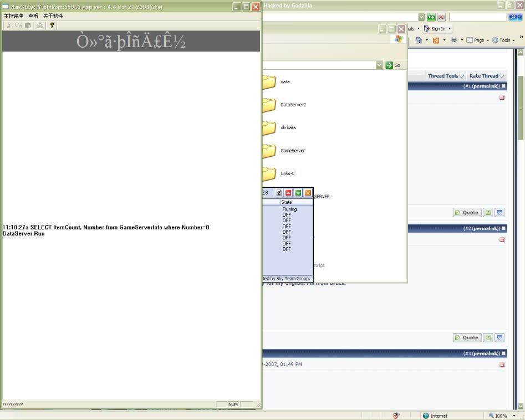Tick the checkbox next to #2 permalink
Image resolution: width=525 pixels, height=420 pixels.
503,228
